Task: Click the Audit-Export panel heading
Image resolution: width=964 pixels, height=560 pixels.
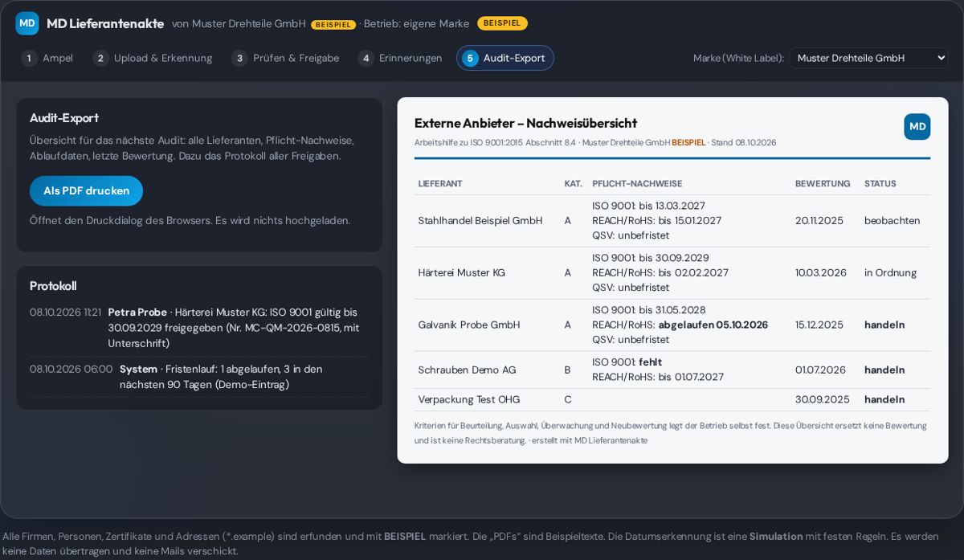Action: pyautogui.click(x=64, y=118)
